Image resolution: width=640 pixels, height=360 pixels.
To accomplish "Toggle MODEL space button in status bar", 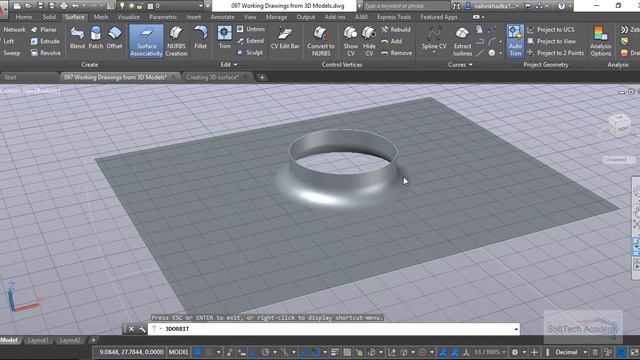I will point(178,352).
